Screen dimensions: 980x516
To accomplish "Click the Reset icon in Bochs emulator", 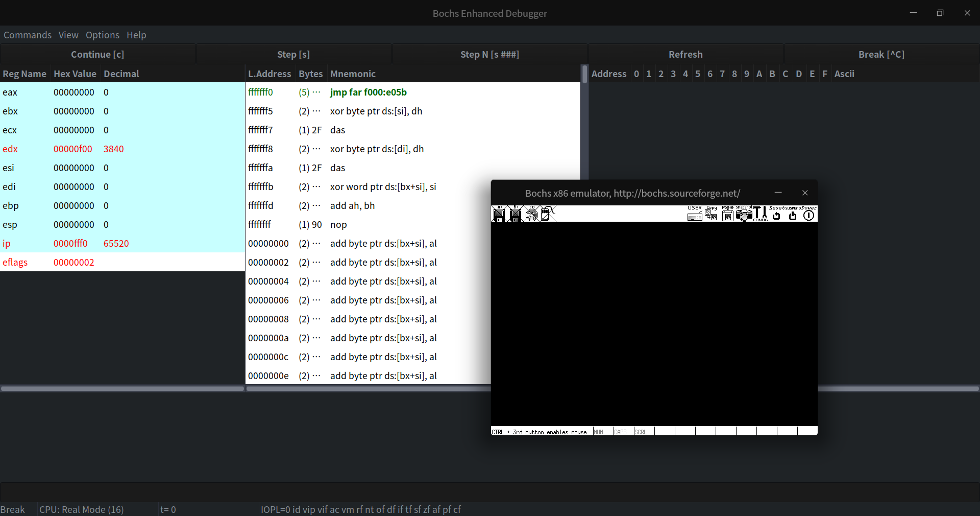I will click(x=776, y=214).
